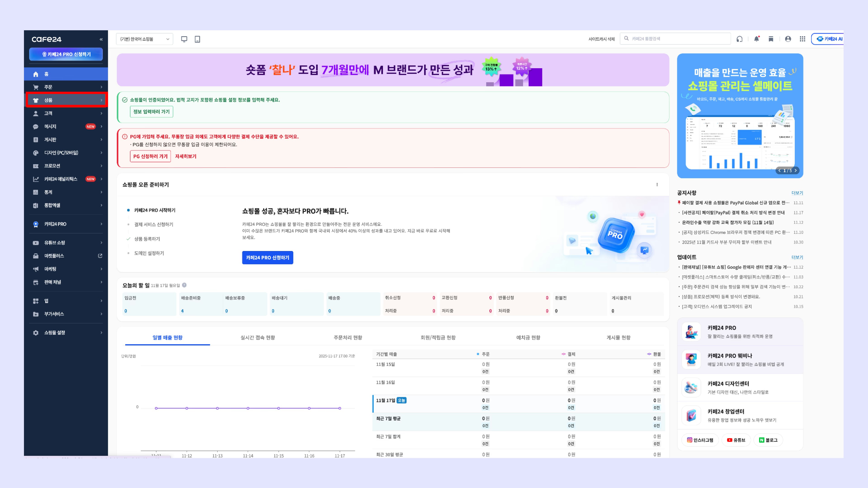Collapse the sidebar with double-chevron icon
Viewport: 868px width, 488px height.
(101, 39)
